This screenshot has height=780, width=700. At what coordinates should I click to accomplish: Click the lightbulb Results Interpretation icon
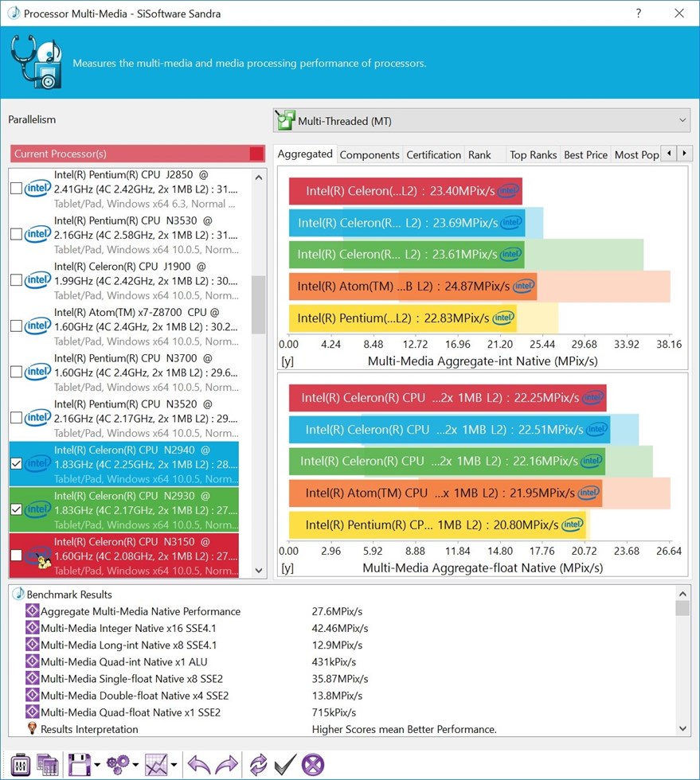(33, 729)
